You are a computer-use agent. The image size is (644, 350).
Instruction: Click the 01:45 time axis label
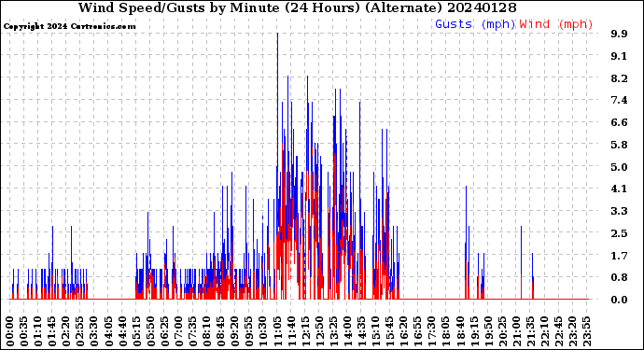click(x=52, y=330)
